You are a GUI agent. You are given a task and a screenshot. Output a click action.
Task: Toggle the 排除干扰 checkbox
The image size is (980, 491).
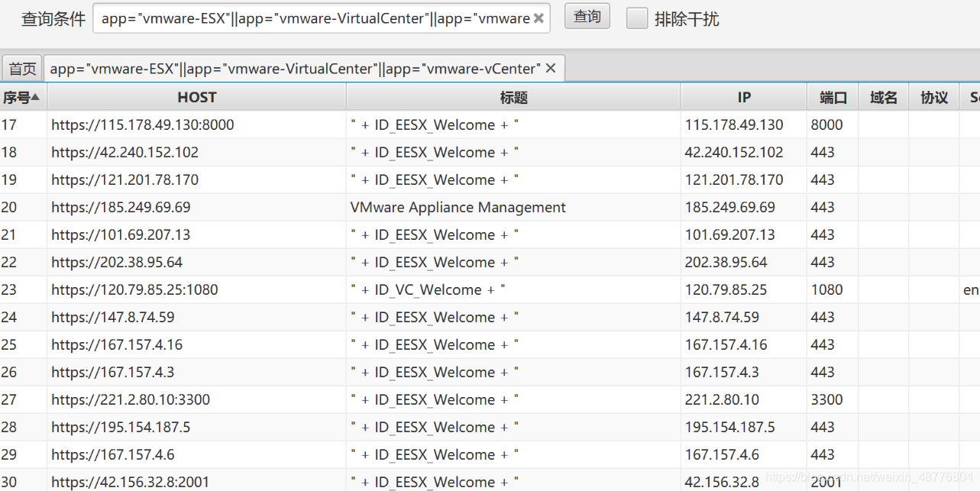coord(637,18)
